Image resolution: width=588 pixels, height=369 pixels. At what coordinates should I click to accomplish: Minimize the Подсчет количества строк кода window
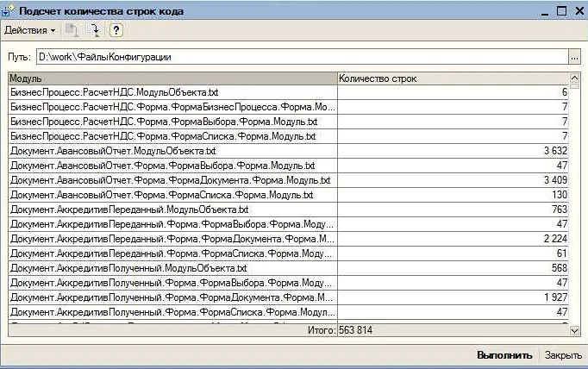click(x=545, y=10)
